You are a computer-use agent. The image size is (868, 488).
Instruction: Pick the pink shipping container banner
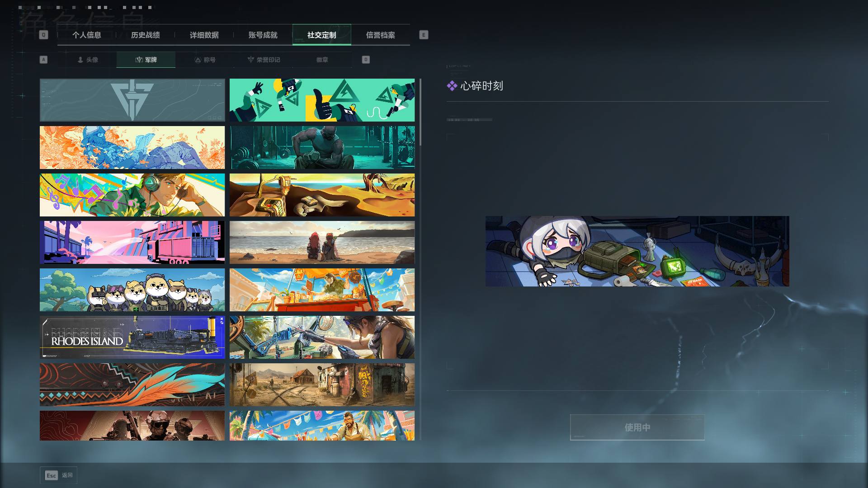[x=132, y=243]
